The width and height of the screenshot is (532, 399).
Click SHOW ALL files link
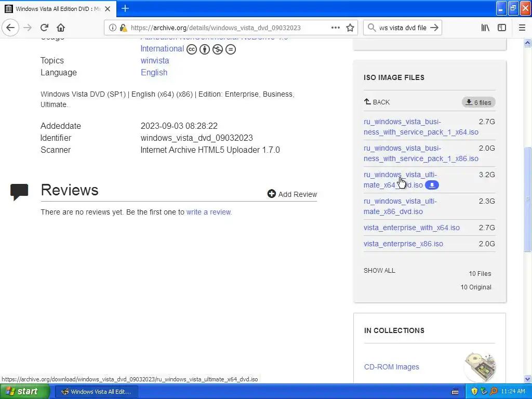(x=379, y=270)
